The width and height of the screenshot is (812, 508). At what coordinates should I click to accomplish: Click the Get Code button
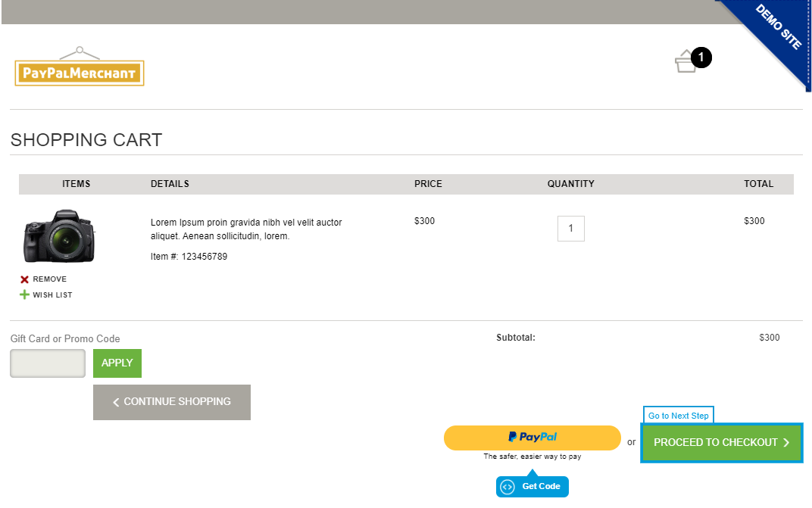click(x=532, y=486)
